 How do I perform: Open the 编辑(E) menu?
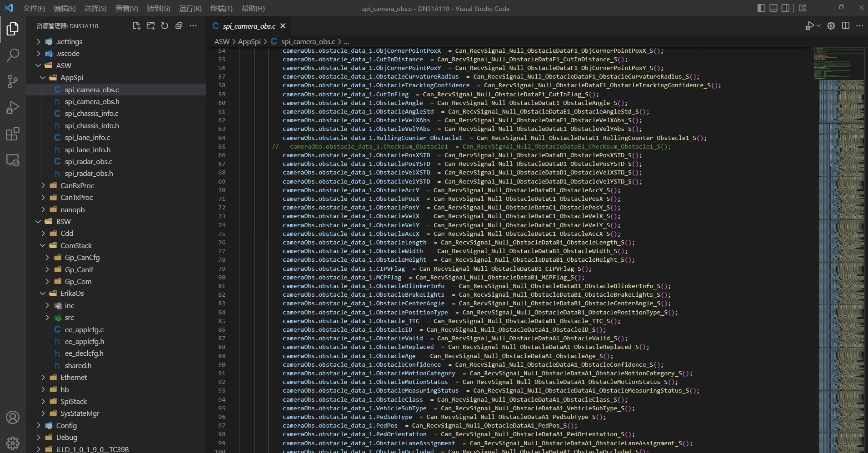tap(65, 8)
